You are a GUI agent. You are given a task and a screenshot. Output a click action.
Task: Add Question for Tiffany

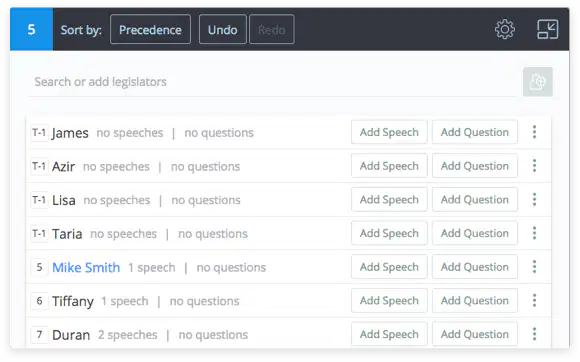coord(475,300)
